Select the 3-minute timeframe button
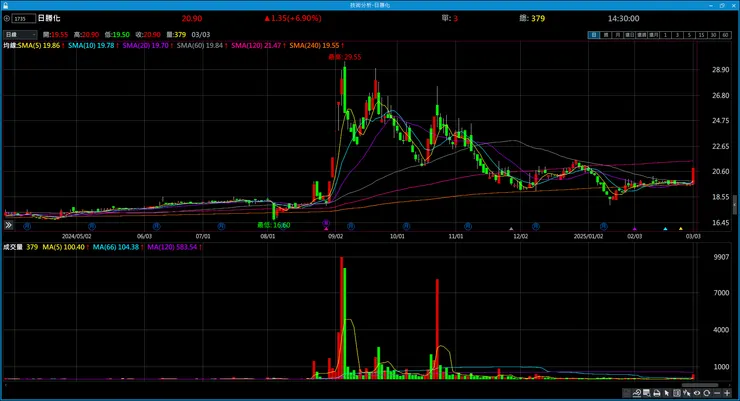Viewport: 740px width, 401px height. click(677, 35)
